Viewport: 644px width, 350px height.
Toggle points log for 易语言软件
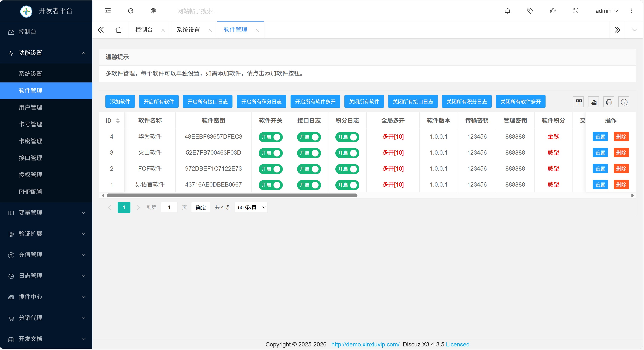pos(347,185)
